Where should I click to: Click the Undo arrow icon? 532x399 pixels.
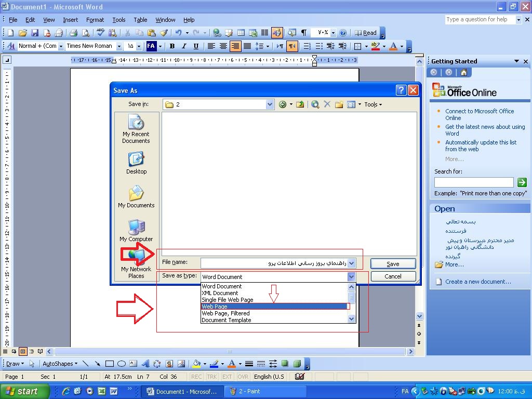click(179, 33)
